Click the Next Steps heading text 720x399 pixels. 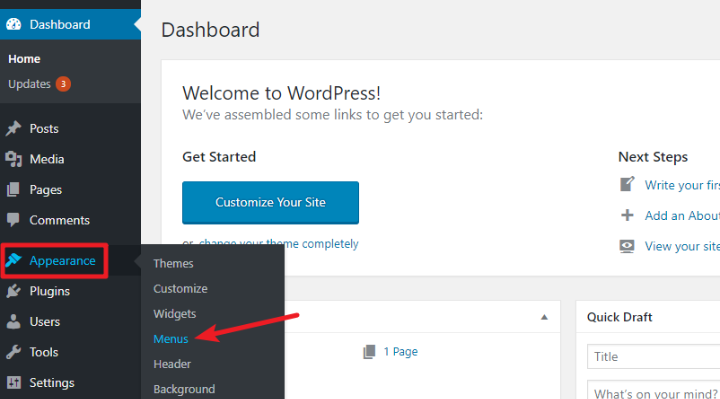653,157
